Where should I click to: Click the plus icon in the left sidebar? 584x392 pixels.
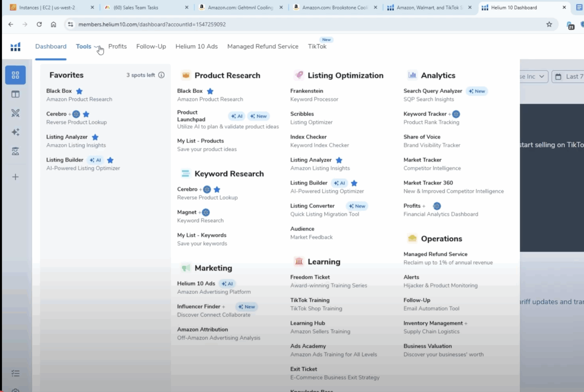[x=15, y=176]
